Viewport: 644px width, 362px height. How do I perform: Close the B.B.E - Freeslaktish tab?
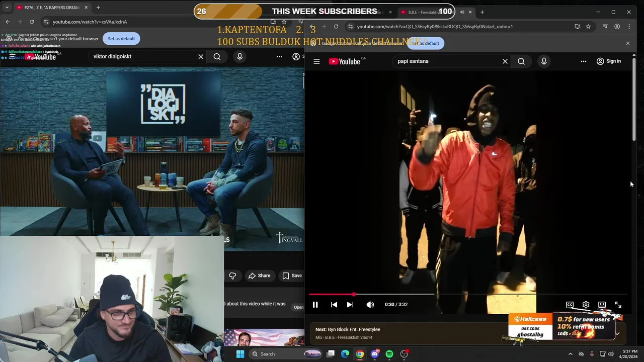470,12
